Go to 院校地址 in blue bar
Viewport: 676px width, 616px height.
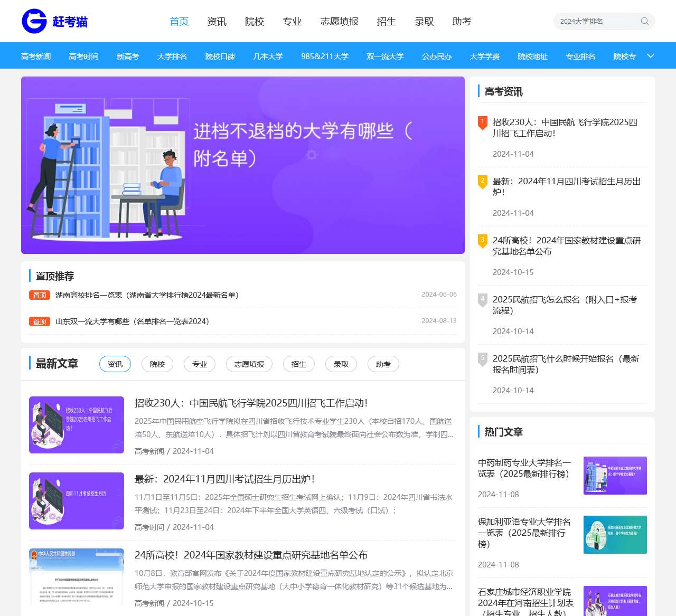tap(533, 56)
